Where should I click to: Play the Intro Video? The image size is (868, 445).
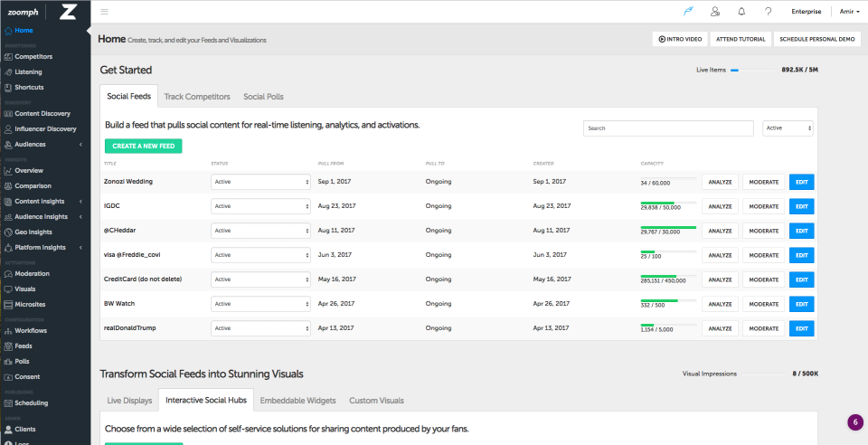[680, 39]
